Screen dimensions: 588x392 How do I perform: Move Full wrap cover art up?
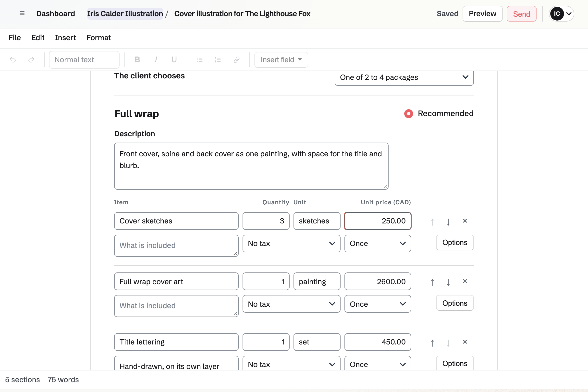pyautogui.click(x=433, y=282)
